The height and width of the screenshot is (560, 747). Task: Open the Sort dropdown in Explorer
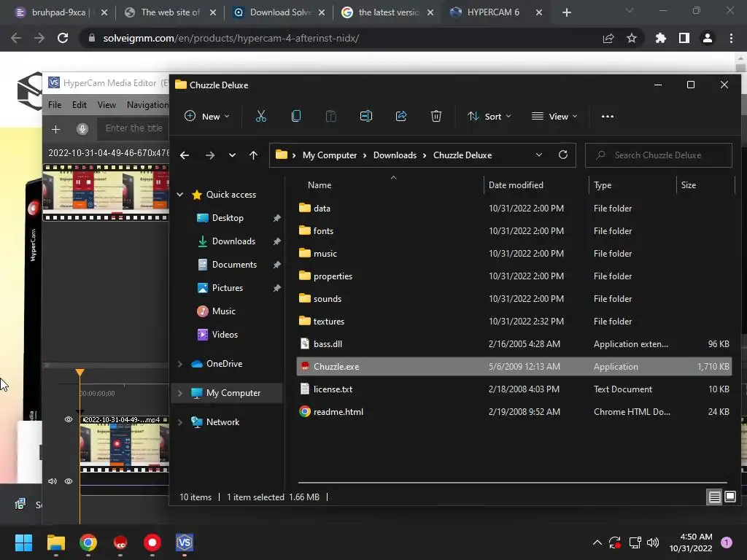coord(489,116)
